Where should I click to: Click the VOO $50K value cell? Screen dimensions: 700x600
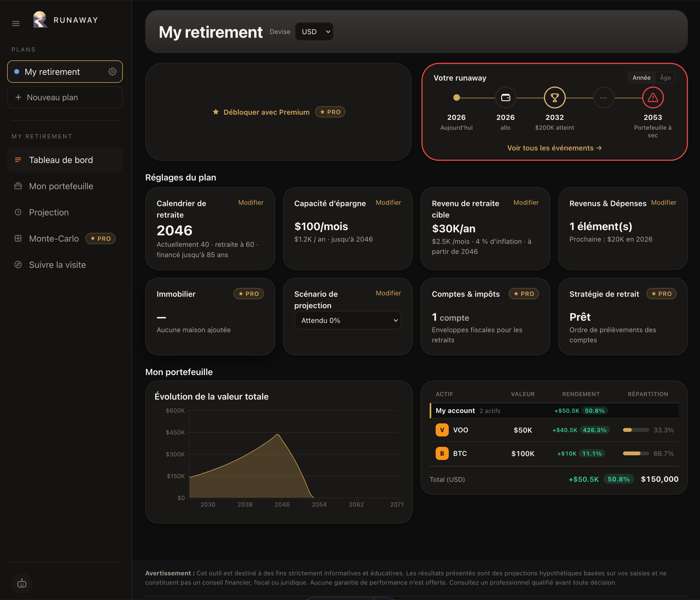coord(523,430)
